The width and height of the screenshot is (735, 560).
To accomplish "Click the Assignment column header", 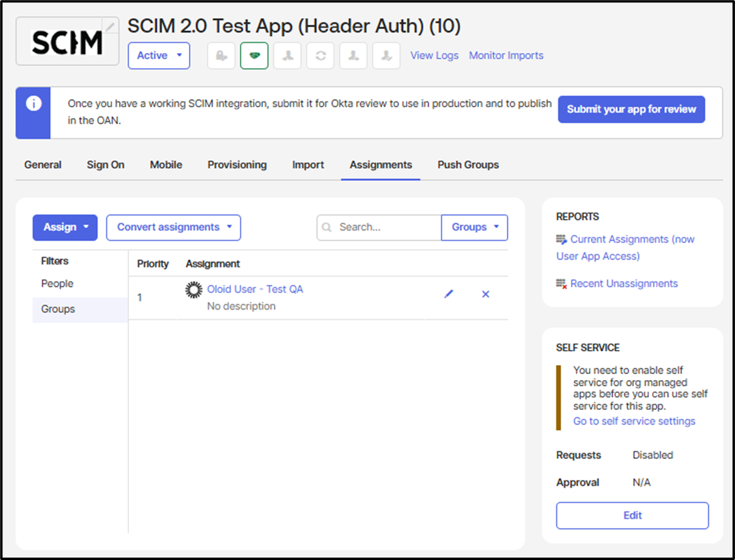I will pos(213,264).
